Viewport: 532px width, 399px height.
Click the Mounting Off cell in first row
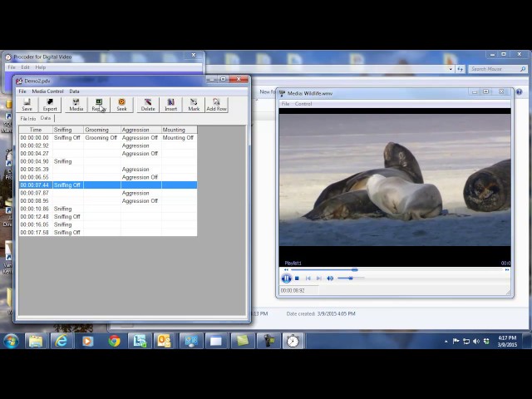[180, 138]
